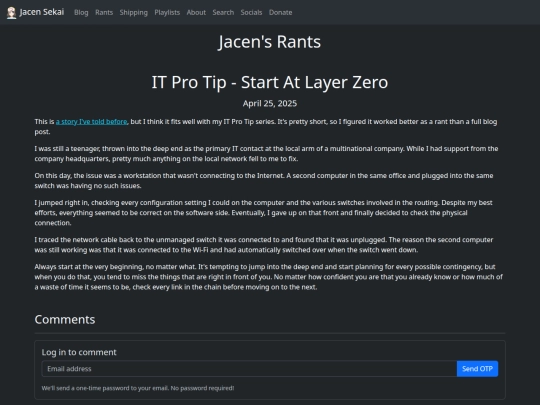Focus the Email address field
Image resolution: width=540 pixels, height=405 pixels.
249,369
